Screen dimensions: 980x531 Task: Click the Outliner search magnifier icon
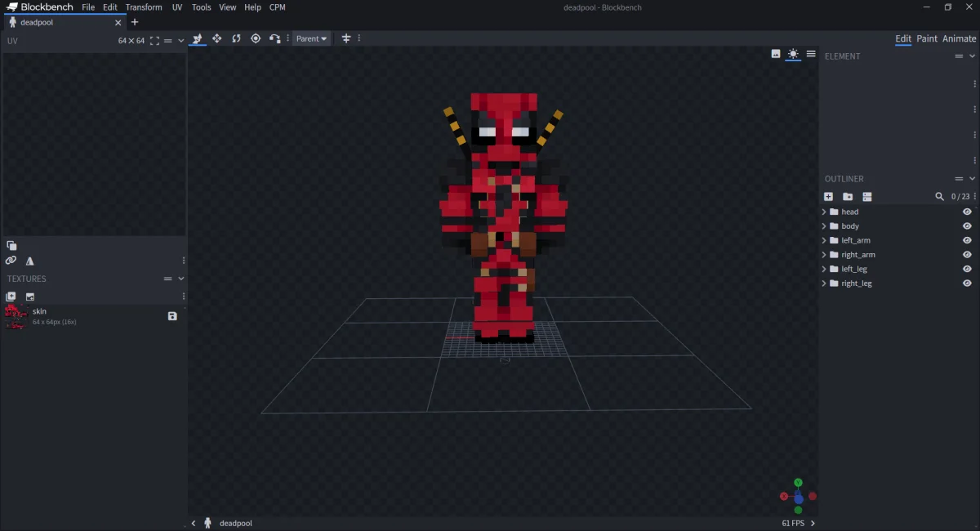[x=940, y=197]
